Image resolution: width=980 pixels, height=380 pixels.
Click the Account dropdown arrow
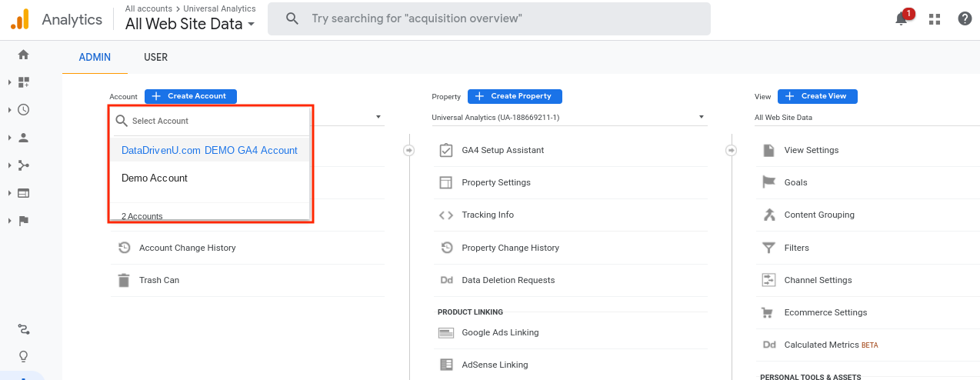(x=378, y=117)
